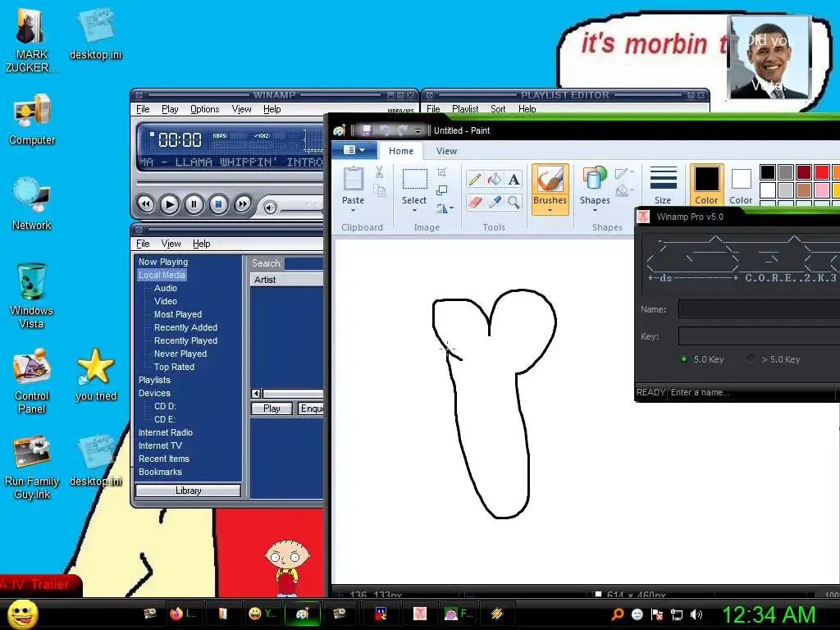Click the volume speaker tray icon

696,614
